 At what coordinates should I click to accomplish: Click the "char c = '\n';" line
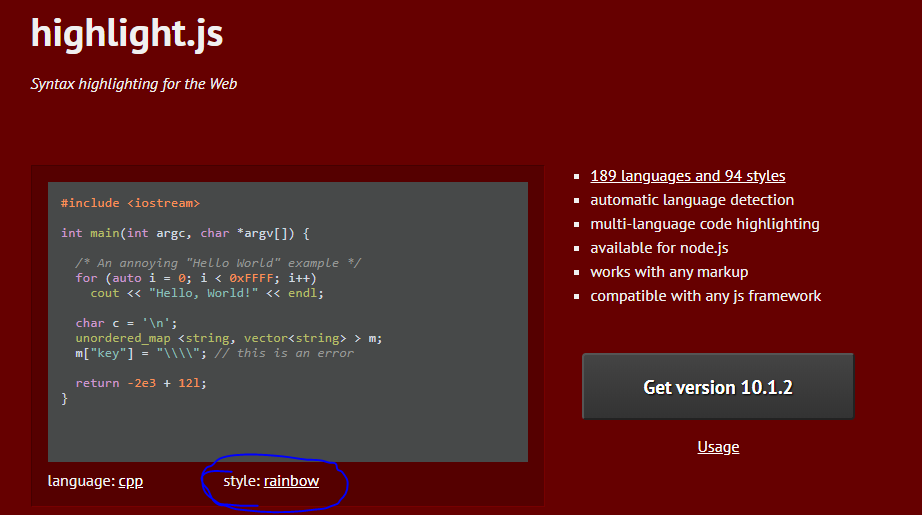(126, 323)
